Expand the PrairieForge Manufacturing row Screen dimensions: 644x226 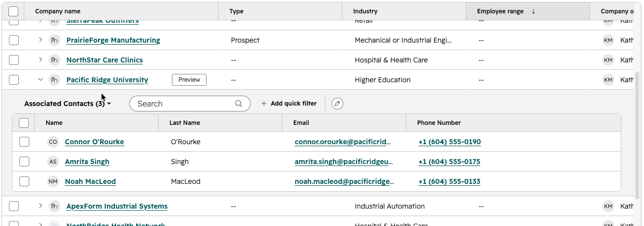click(x=41, y=40)
